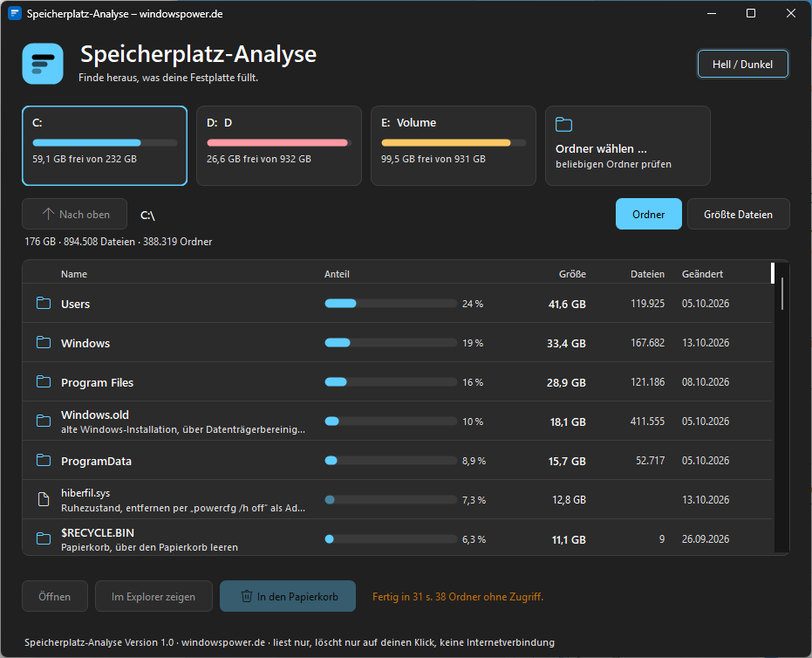
Task: Sort by the Name column header
Action: (74, 274)
